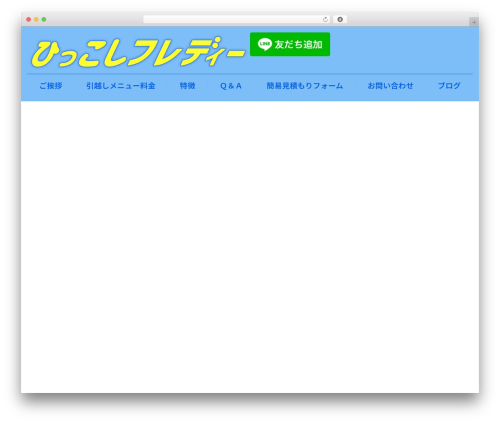This screenshot has width=500, height=423.
Task: Minimize the window with yellow button
Action: point(36,20)
